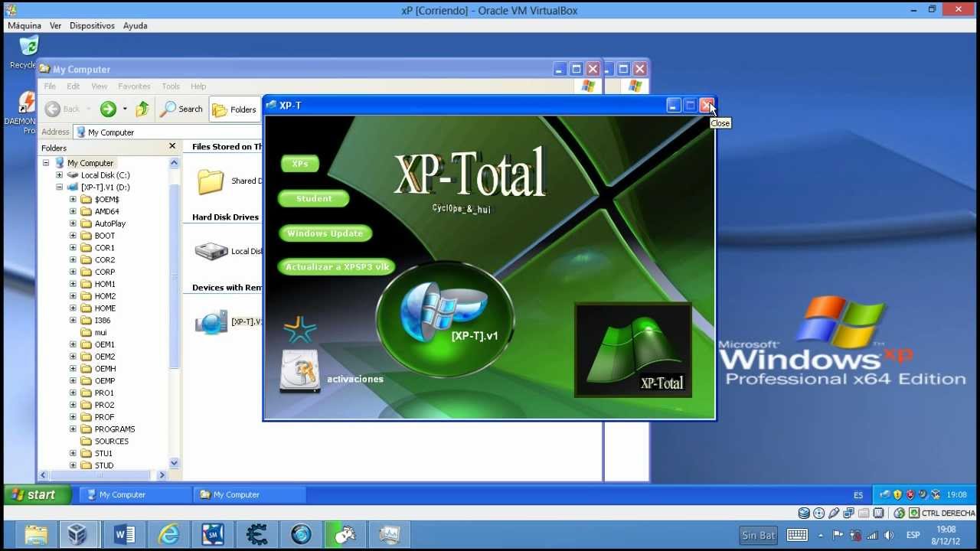Open File Explorer from host taskbar
This screenshot has width=980, height=551.
tap(36, 534)
